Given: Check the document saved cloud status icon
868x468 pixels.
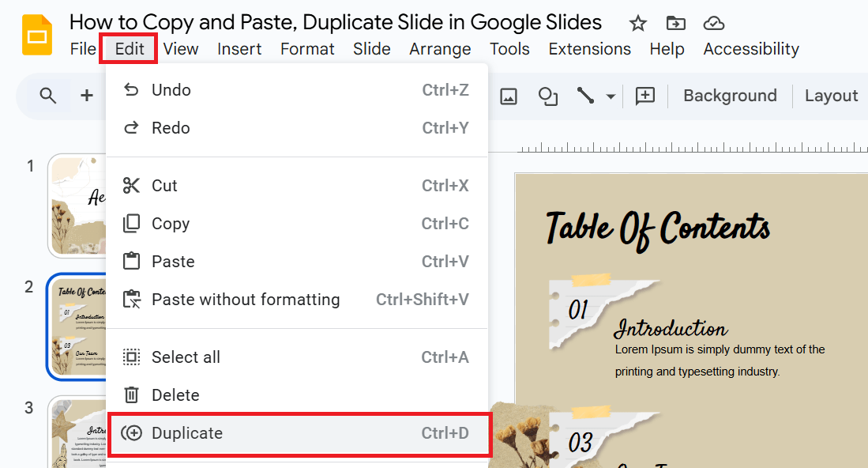Looking at the screenshot, I should coord(714,24).
